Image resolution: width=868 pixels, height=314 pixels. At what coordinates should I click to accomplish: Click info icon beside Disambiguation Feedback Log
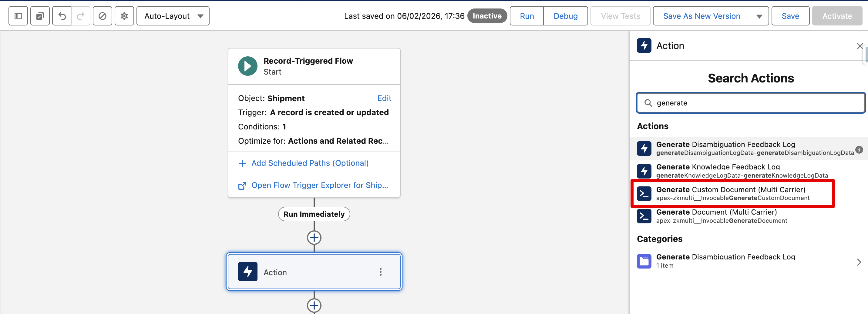tap(859, 150)
